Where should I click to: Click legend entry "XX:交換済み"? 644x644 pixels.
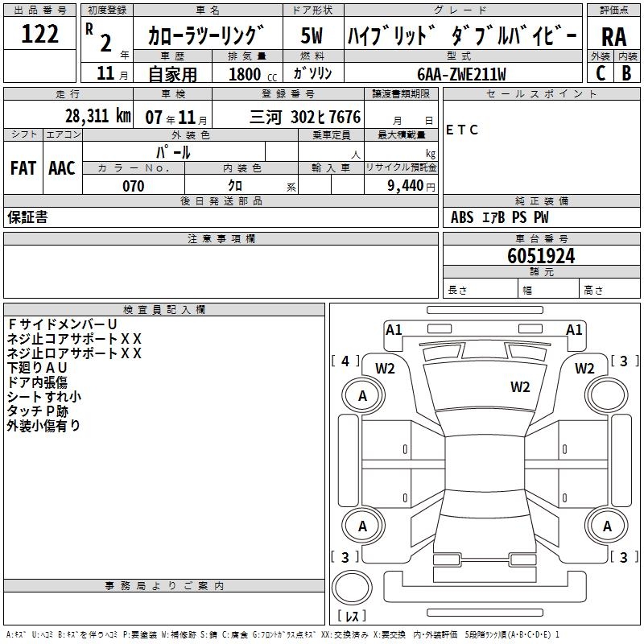coord(345,634)
